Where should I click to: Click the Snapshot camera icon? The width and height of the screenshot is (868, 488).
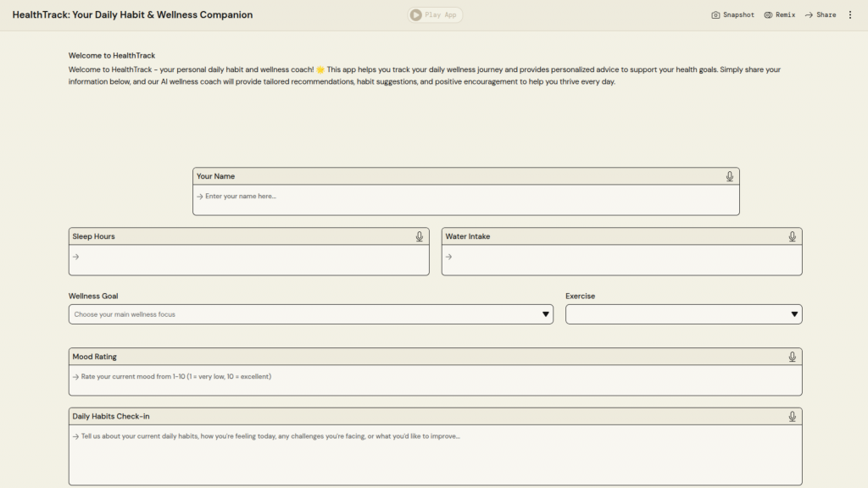pos(715,15)
